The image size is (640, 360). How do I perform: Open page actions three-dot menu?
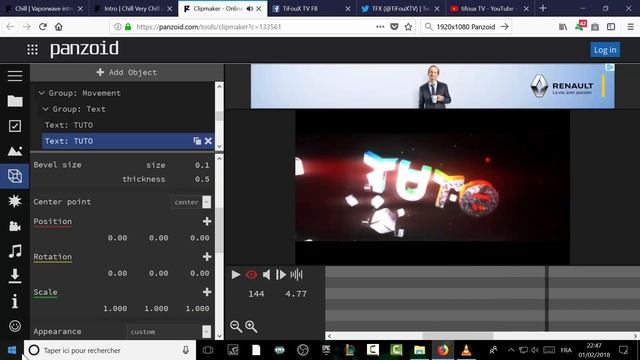pos(380,27)
